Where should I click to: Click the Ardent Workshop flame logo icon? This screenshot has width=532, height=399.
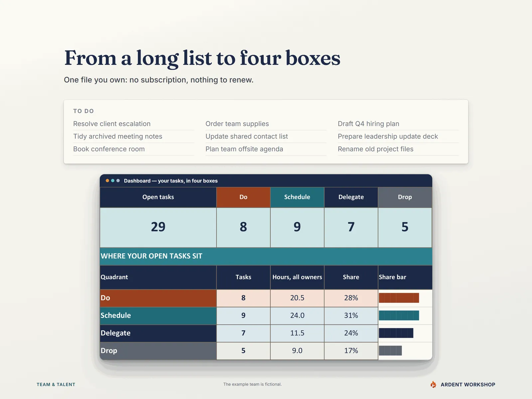(433, 384)
